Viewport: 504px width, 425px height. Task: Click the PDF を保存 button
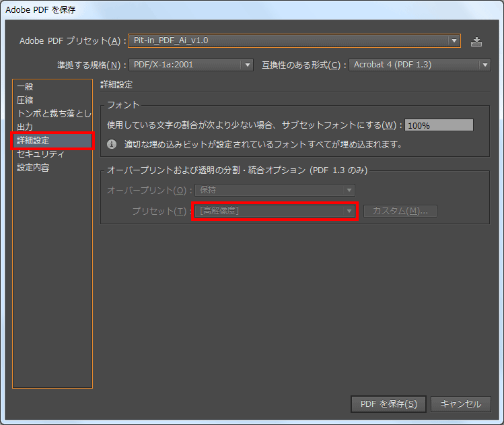point(388,404)
